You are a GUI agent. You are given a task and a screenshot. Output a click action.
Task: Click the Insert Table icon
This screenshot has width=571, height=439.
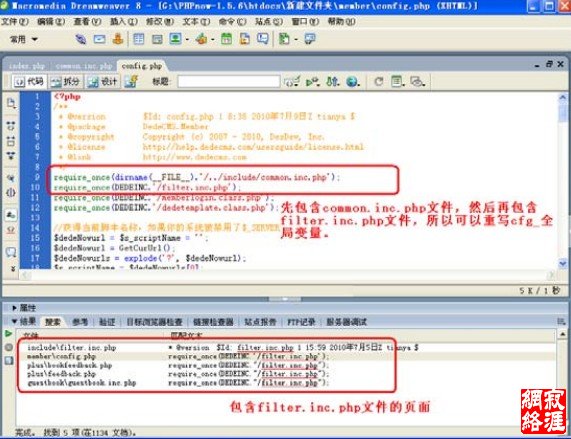(x=139, y=39)
